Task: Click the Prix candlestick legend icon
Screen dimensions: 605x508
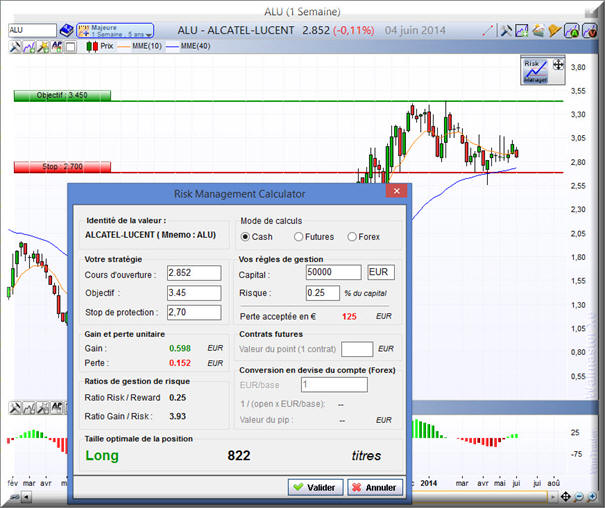Action: (92, 46)
